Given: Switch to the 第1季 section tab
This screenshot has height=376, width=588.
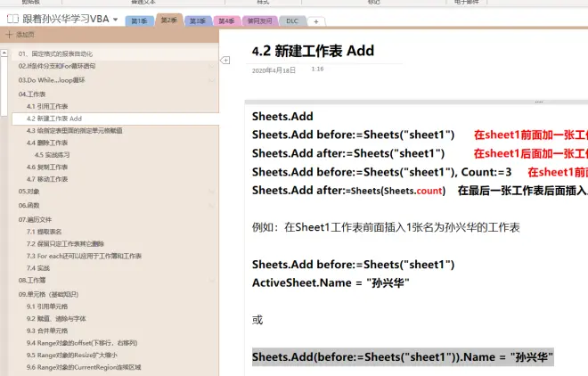Looking at the screenshot, I should (x=139, y=21).
